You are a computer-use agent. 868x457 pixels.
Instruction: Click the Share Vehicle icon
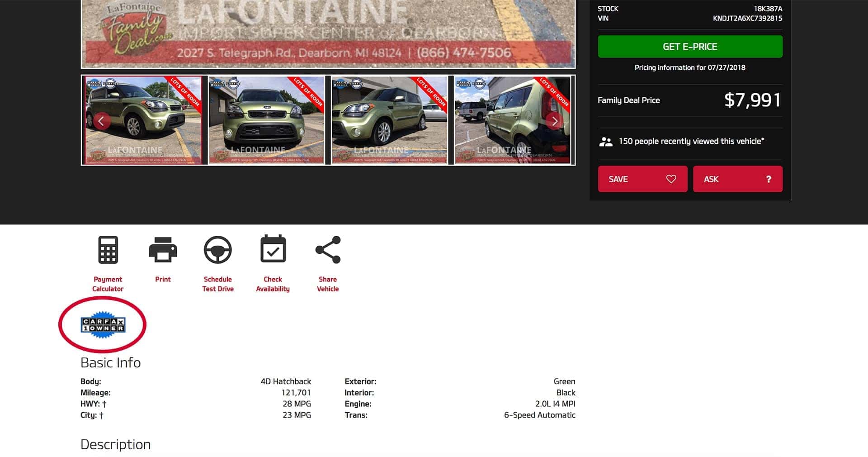[328, 250]
